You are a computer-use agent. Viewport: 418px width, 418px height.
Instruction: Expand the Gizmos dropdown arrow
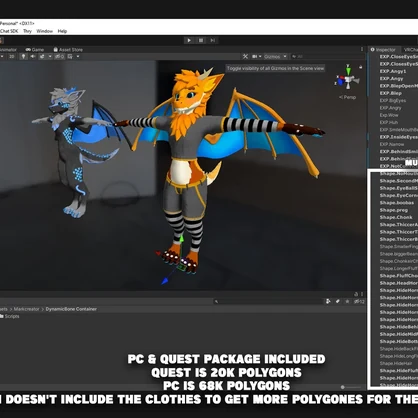click(x=285, y=57)
